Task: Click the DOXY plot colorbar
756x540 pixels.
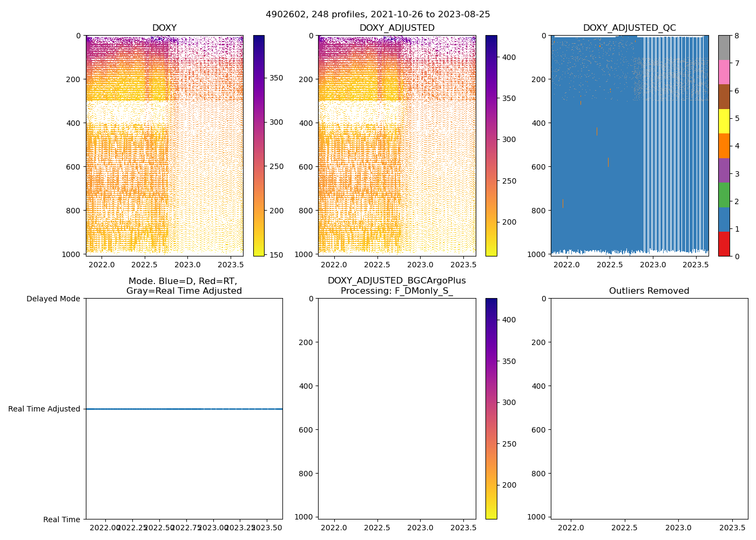Action: point(259,146)
